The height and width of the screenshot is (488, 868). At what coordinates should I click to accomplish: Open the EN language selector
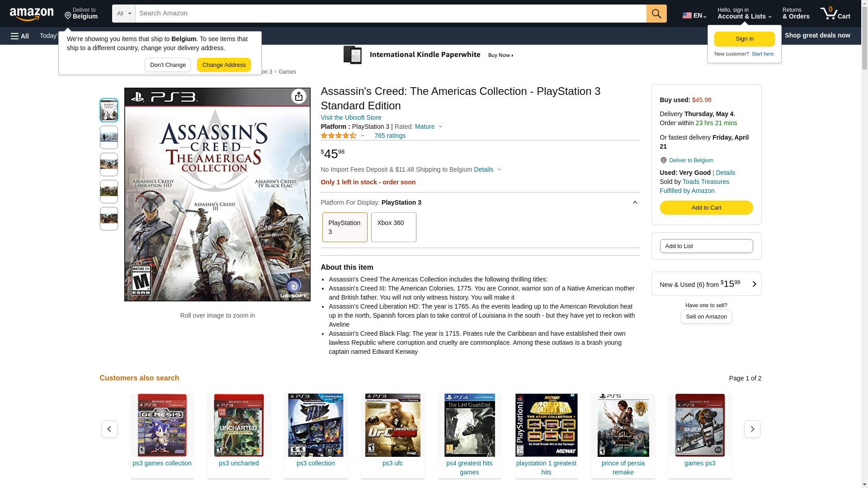(x=694, y=15)
